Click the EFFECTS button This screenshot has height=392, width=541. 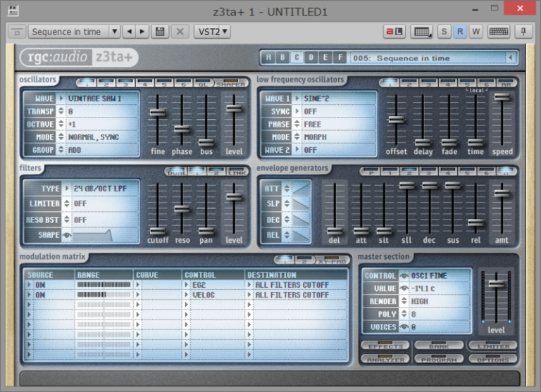[x=385, y=346]
